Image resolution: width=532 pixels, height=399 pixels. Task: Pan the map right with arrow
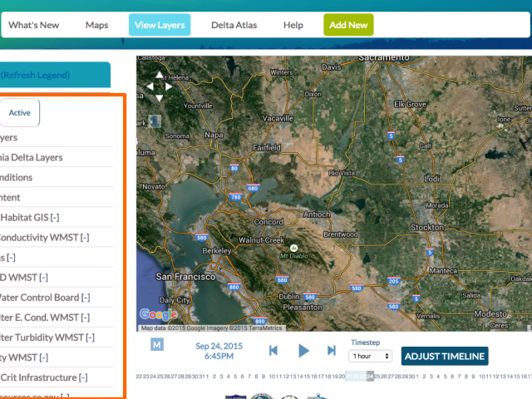[169, 86]
